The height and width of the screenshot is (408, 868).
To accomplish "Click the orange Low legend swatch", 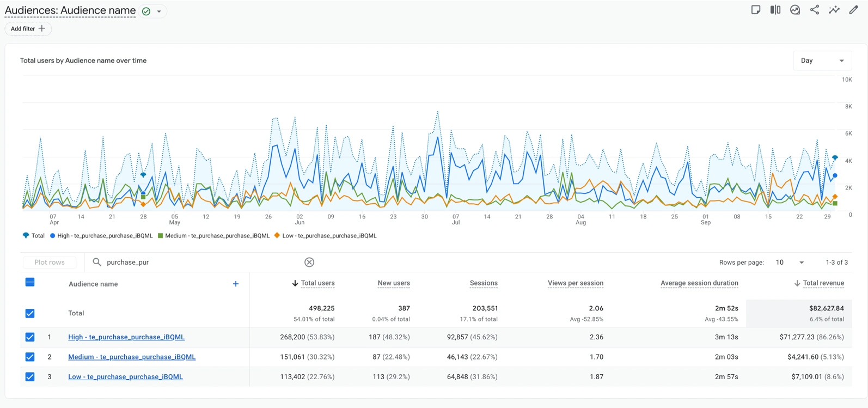I will (277, 236).
